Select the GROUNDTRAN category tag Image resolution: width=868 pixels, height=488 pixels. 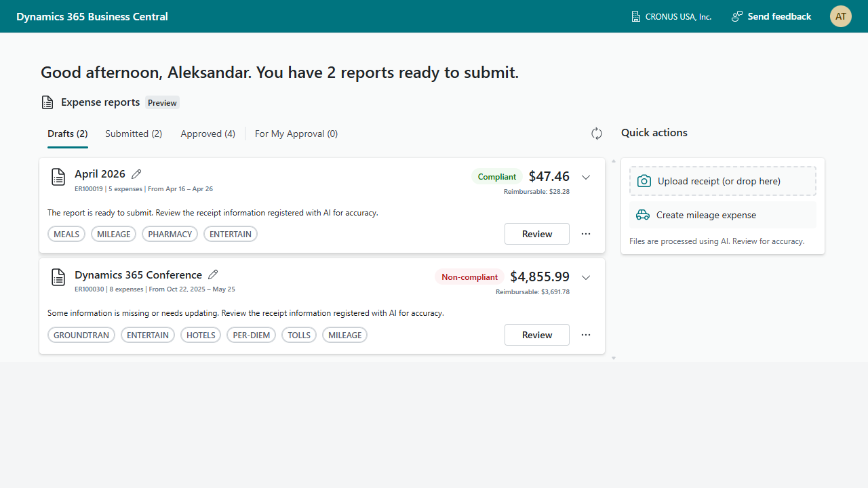click(x=81, y=335)
